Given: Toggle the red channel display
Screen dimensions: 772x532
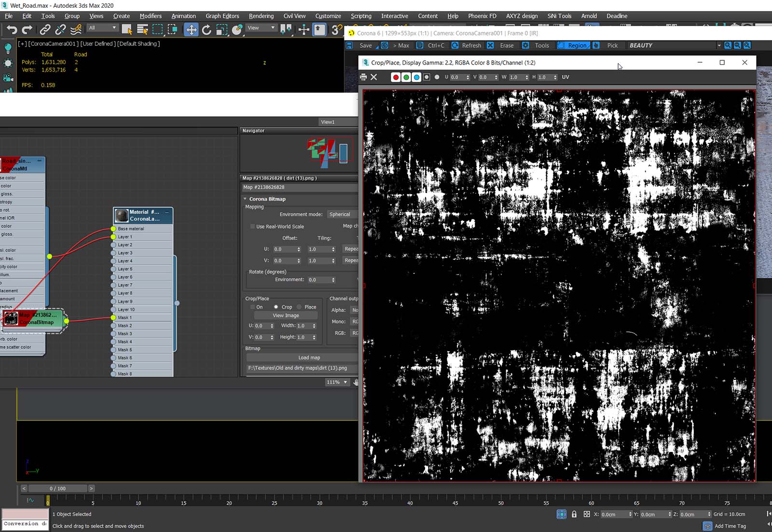Looking at the screenshot, I should 396,77.
